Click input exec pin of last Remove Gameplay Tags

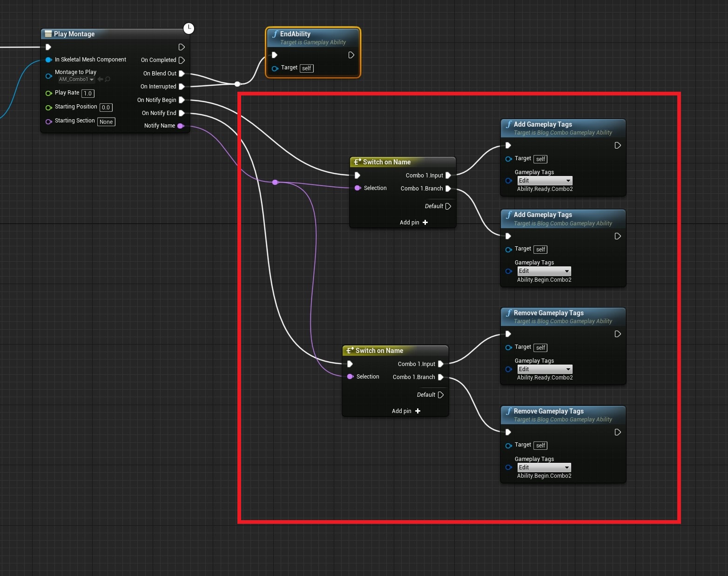[x=508, y=432]
